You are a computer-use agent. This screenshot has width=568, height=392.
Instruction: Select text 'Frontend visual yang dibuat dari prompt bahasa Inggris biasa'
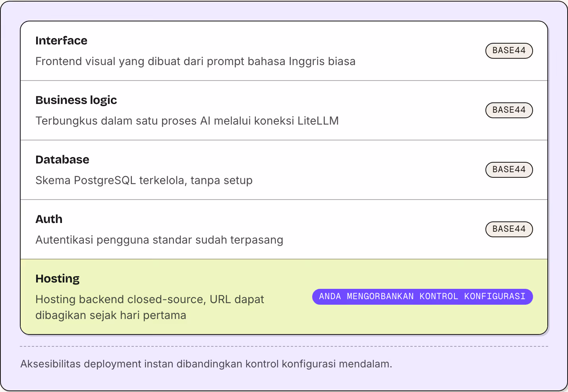click(x=195, y=61)
